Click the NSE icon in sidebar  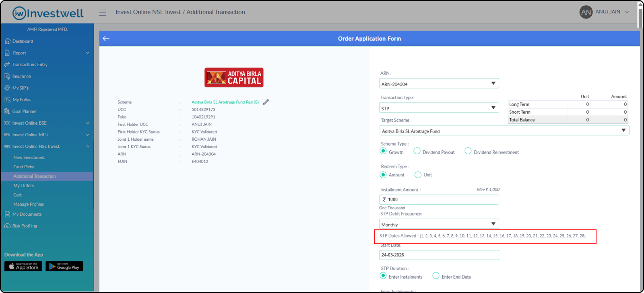click(x=7, y=146)
